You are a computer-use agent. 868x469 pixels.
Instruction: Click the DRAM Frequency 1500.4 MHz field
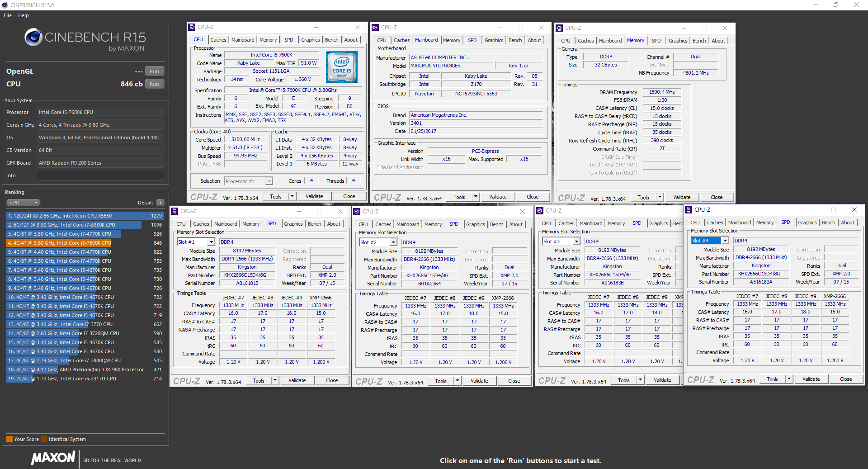(662, 92)
